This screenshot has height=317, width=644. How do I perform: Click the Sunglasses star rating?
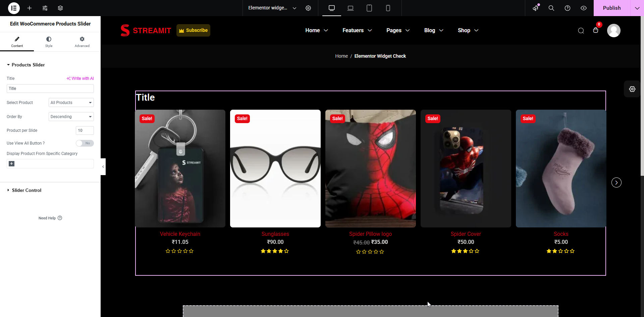[x=275, y=251]
